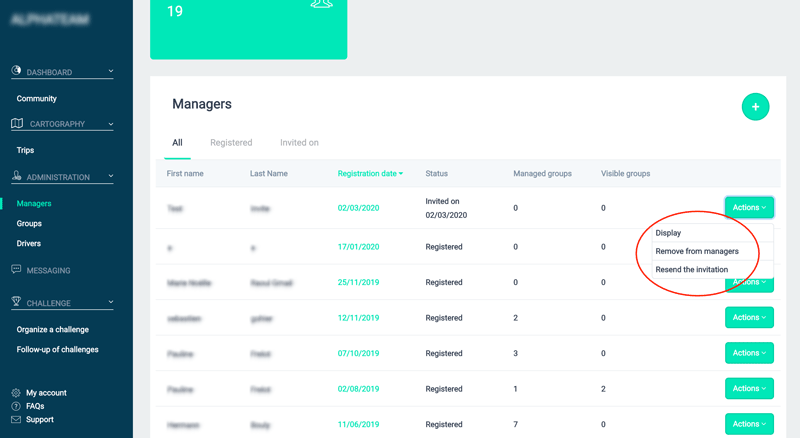Click the Challenge trophy icon
Screen dimensions: 800x438
[17, 302]
